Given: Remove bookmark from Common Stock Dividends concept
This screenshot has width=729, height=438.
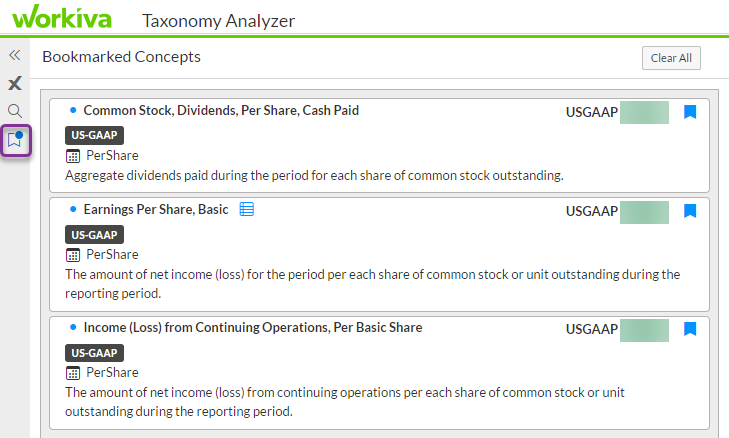Looking at the screenshot, I should click(x=690, y=112).
